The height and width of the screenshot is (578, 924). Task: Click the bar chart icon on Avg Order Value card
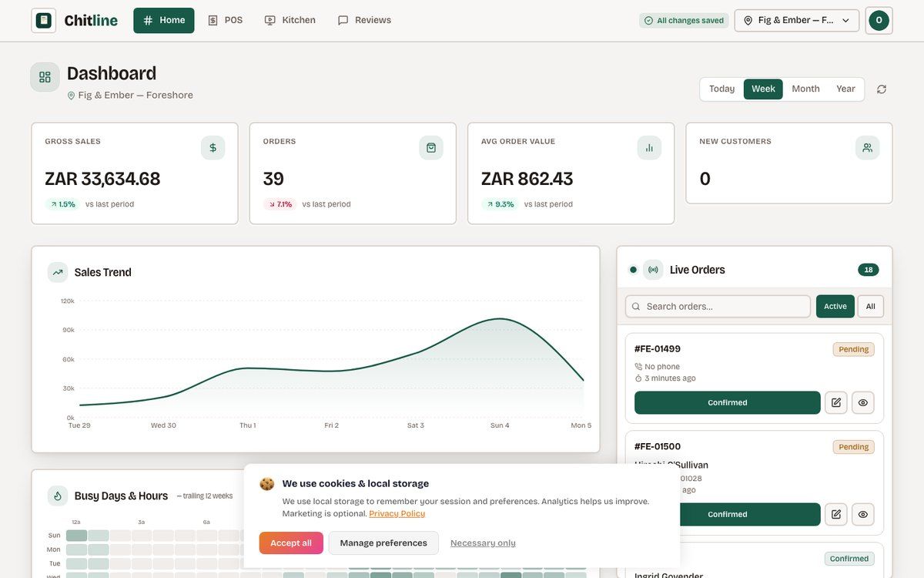click(x=649, y=148)
